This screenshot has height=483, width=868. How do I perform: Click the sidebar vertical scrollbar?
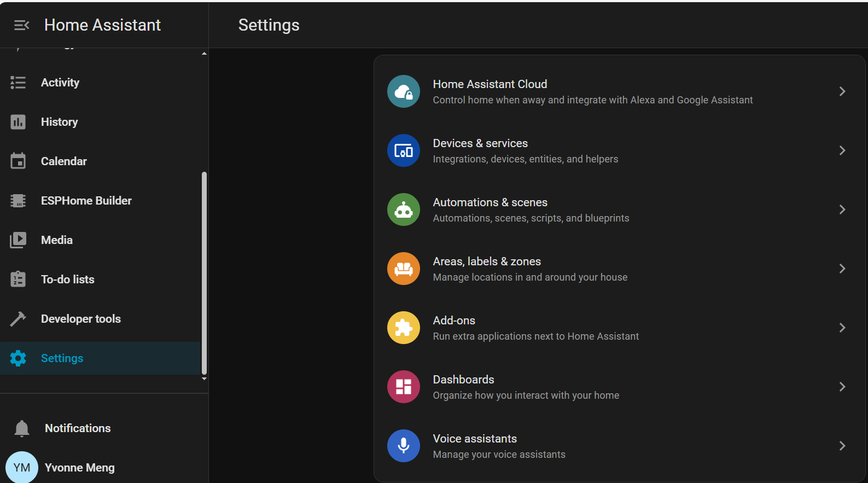click(204, 272)
